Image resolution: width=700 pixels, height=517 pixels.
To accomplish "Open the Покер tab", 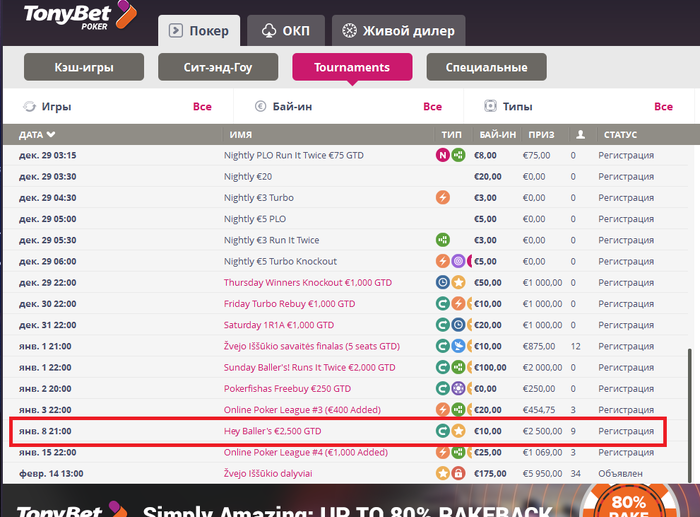I will coord(199,30).
